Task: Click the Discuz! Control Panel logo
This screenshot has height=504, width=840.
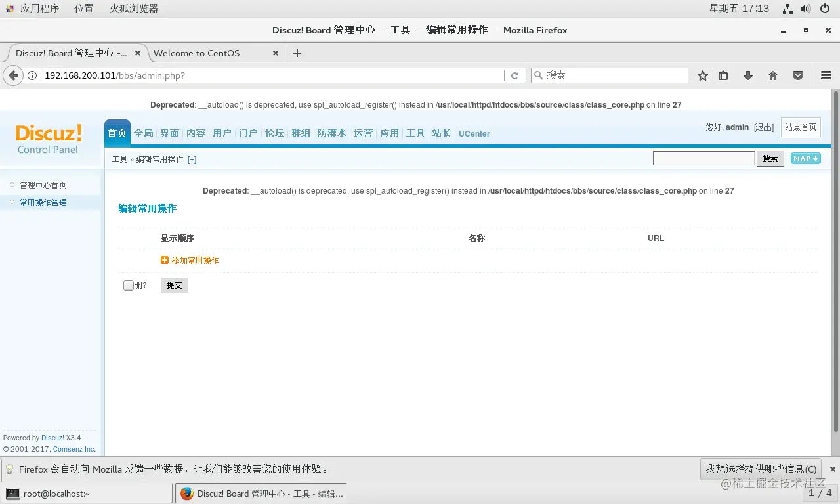Action: 49,139
